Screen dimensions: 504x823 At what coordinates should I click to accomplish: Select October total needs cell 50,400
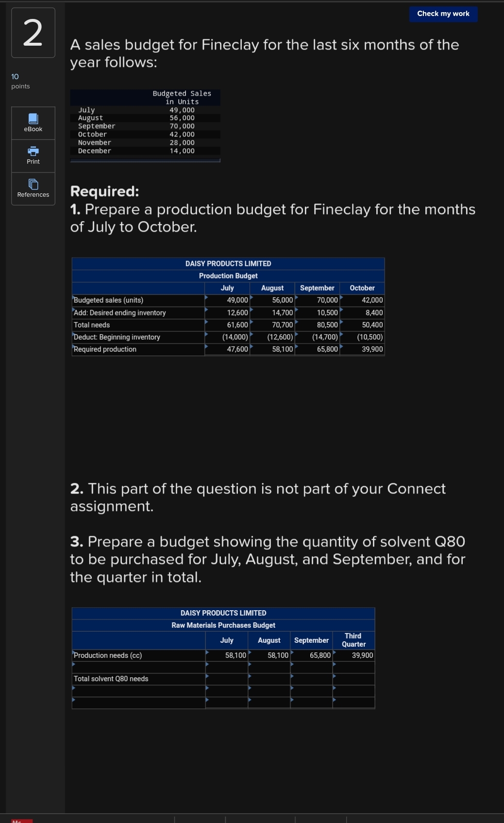(x=362, y=325)
